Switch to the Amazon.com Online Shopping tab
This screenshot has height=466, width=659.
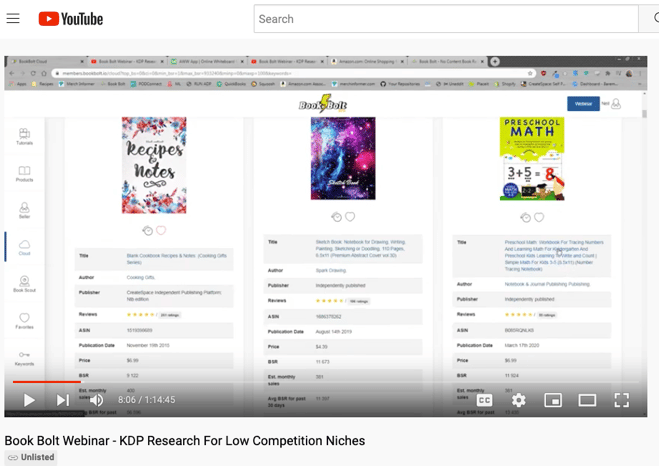(368, 61)
